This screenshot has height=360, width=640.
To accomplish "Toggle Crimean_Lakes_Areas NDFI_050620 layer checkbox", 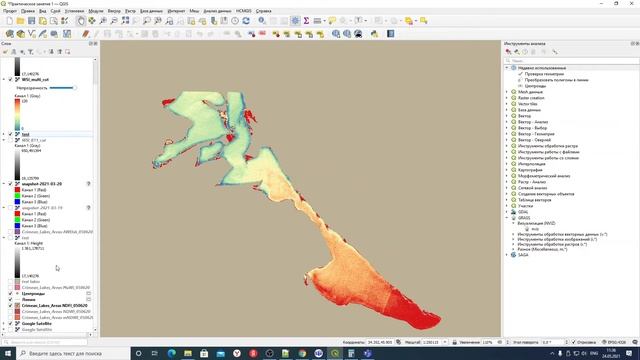I will (x=11, y=306).
